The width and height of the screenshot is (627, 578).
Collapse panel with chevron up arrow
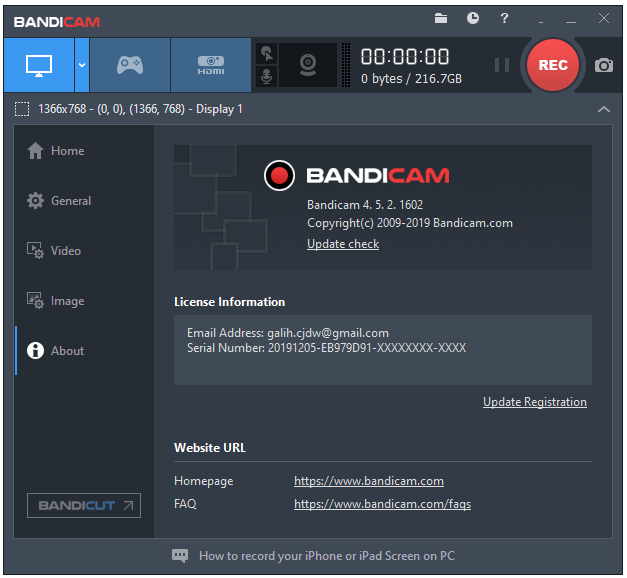point(603,109)
